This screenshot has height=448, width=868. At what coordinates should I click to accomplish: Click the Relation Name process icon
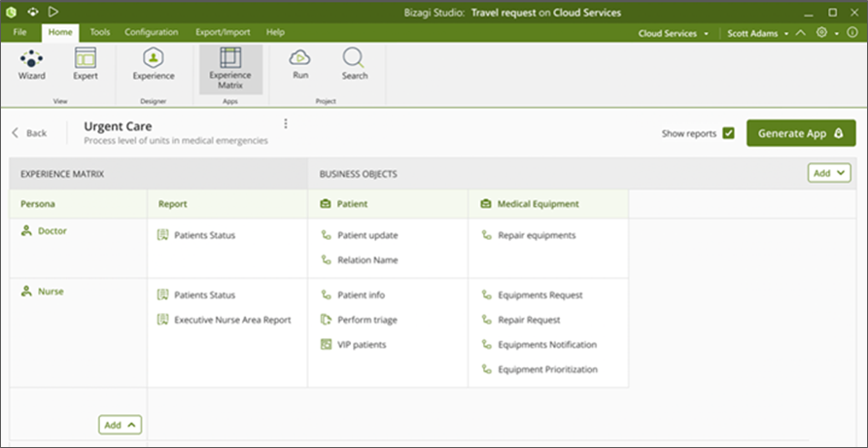coord(326,259)
